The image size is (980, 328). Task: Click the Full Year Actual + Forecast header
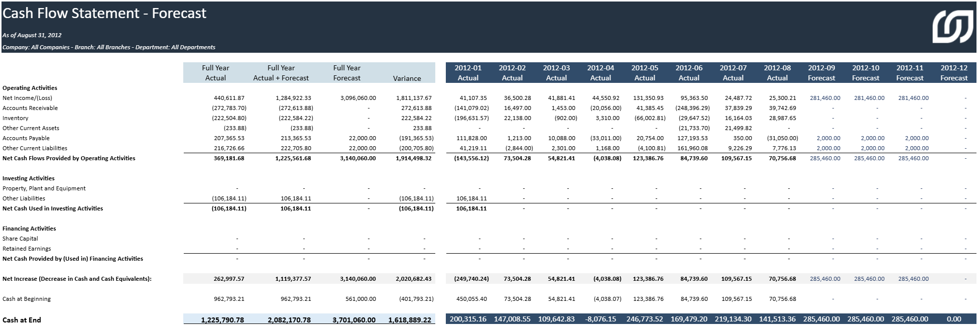pyautogui.click(x=281, y=73)
